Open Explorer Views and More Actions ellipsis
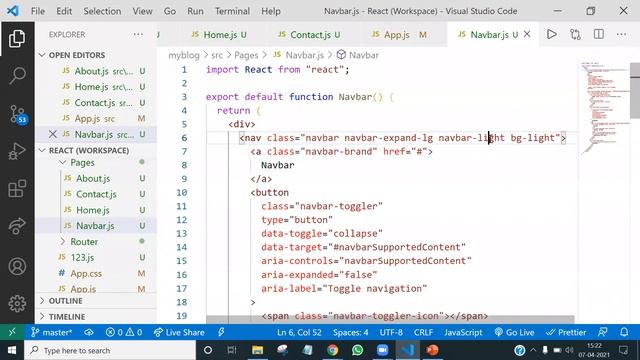 pos(138,34)
